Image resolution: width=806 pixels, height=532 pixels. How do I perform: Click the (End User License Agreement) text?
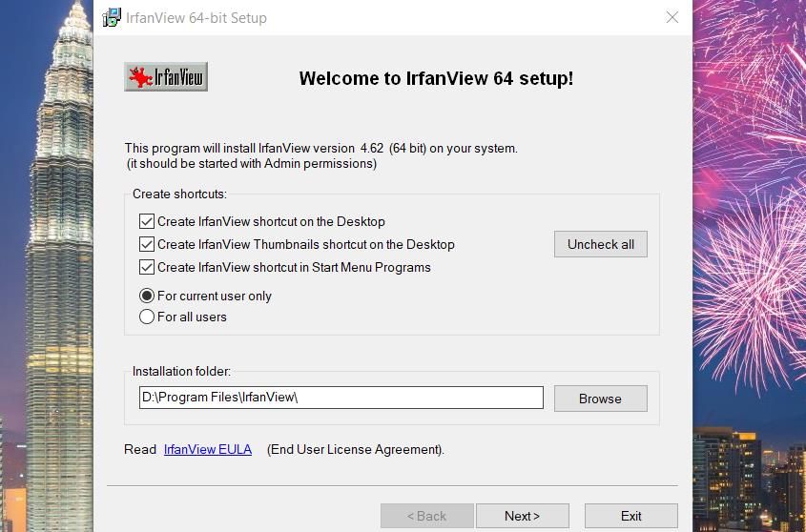point(355,449)
